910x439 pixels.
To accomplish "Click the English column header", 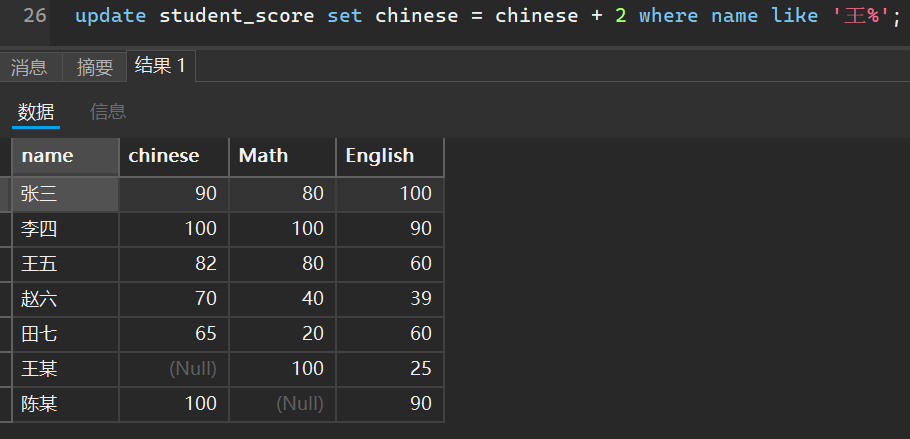I will pyautogui.click(x=390, y=157).
